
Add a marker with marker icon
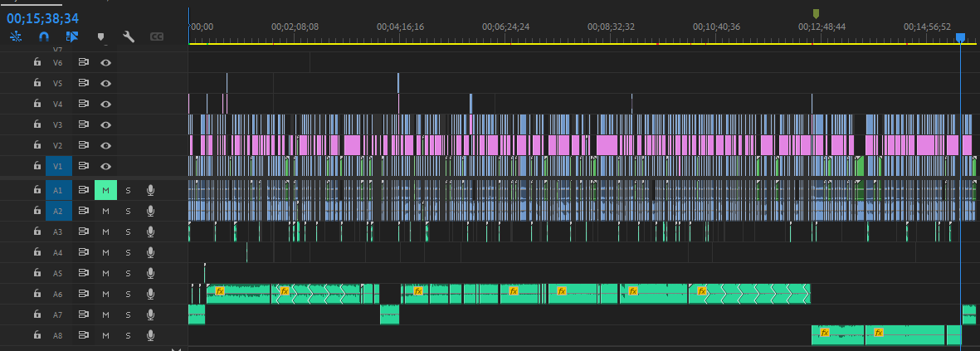click(x=100, y=37)
